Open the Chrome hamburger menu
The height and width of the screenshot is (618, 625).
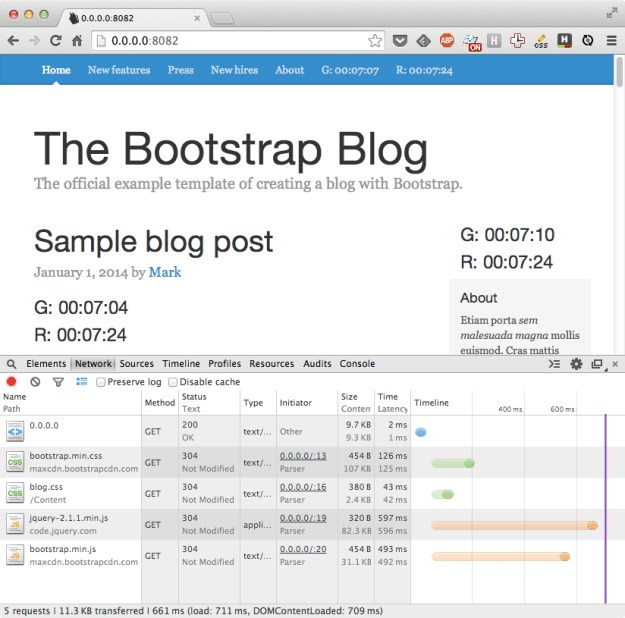(611, 41)
